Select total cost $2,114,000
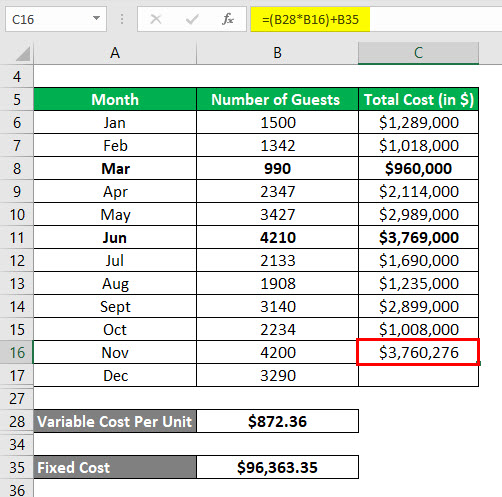 pos(418,191)
